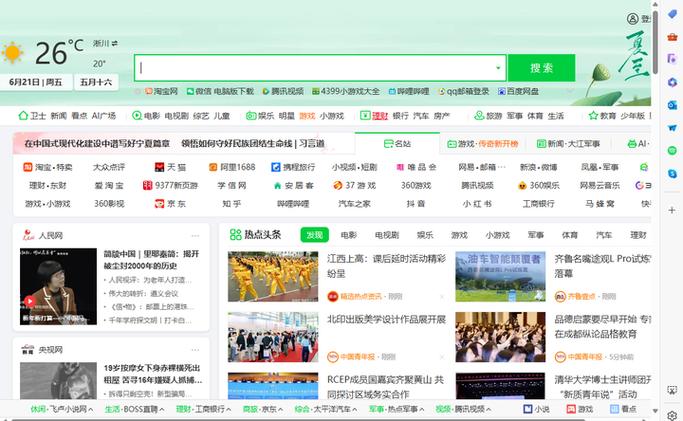Screen dimensions: 683x421
Task: Click the green 搜索 search button
Action: (541, 68)
